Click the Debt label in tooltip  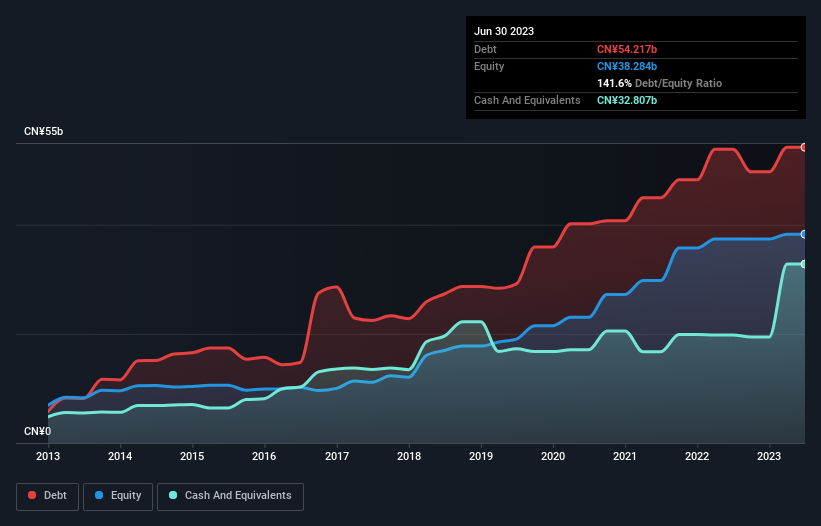pyautogui.click(x=485, y=49)
